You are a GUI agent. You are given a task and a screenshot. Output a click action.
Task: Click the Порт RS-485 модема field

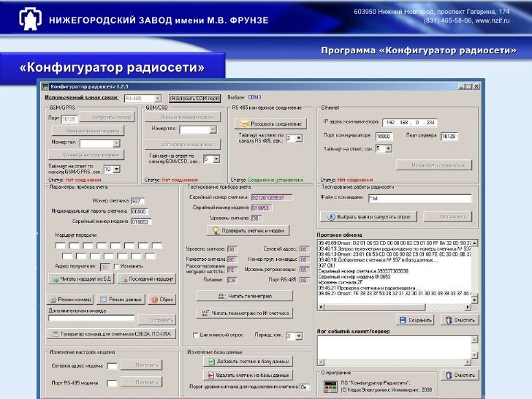(x=112, y=383)
